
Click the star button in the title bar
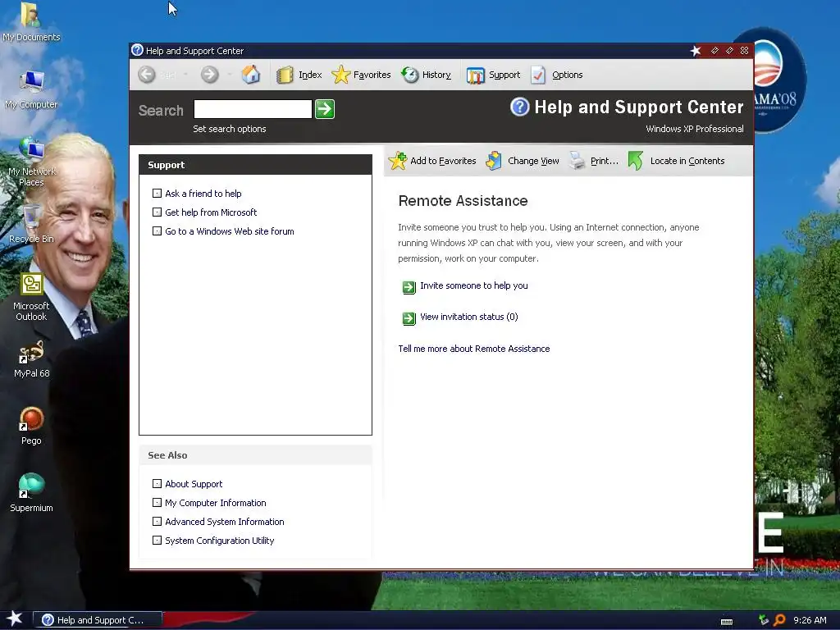pyautogui.click(x=696, y=50)
